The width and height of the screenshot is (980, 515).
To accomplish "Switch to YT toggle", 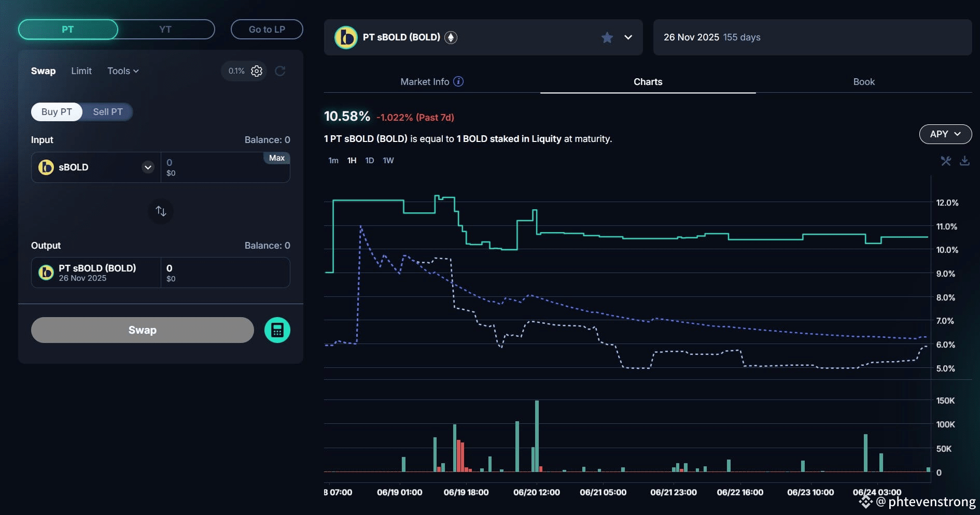I will point(165,30).
